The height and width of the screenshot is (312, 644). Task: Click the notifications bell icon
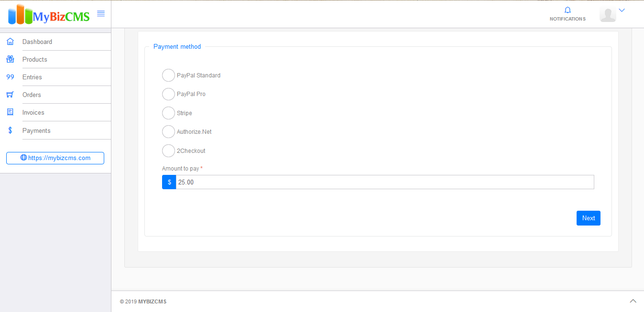[568, 10]
